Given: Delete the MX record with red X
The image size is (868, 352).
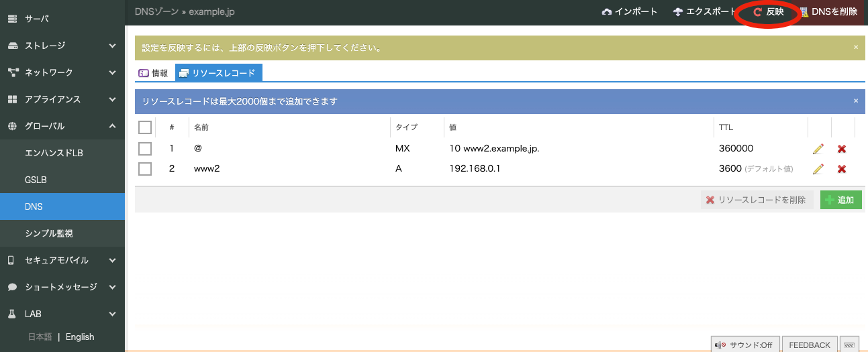Looking at the screenshot, I should 841,149.
